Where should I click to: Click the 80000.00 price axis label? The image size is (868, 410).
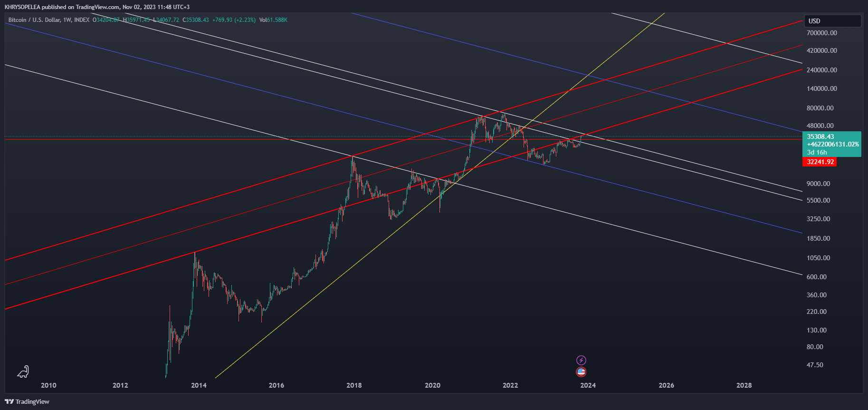point(820,108)
